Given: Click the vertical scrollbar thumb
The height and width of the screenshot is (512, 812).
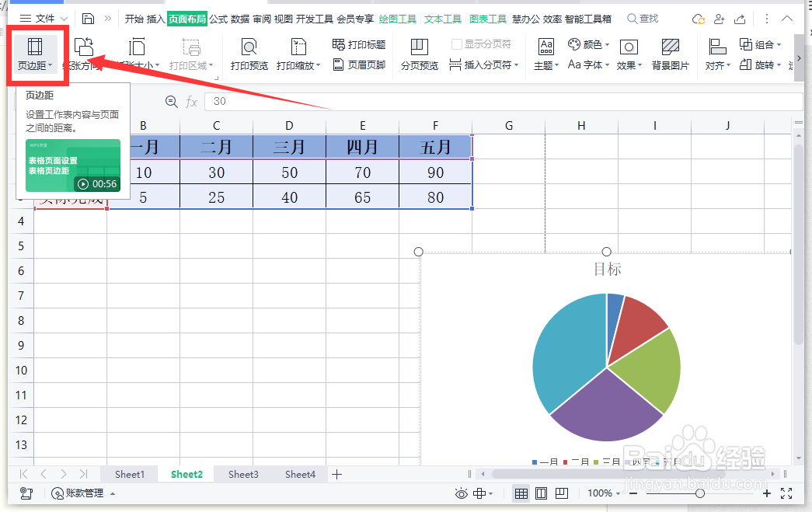Looking at the screenshot, I should 798,246.
